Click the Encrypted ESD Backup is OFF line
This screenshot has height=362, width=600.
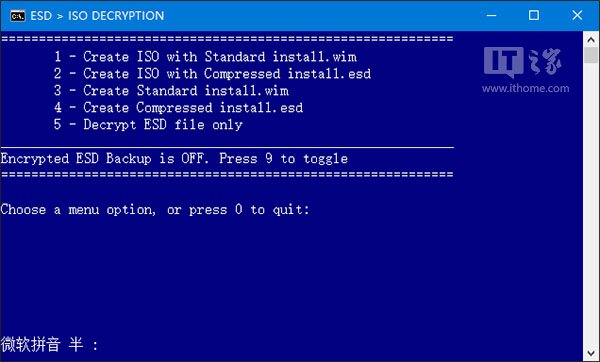[174, 158]
